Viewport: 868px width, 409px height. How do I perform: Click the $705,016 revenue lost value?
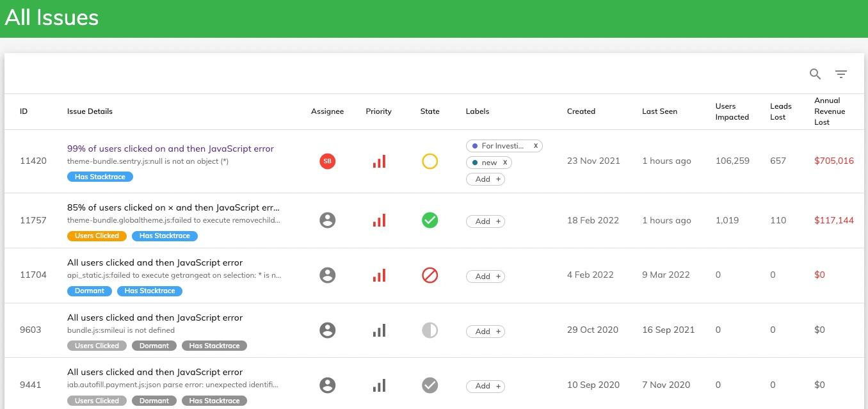coord(834,161)
